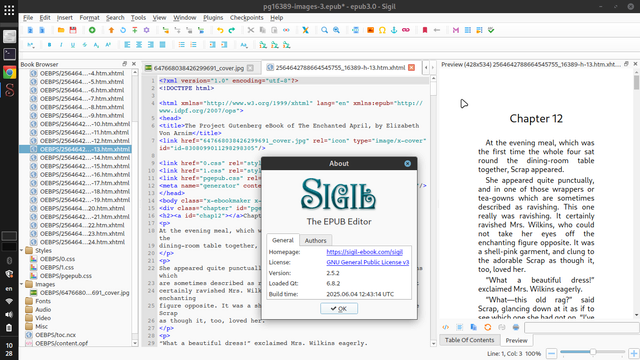The width and height of the screenshot is (640, 360).
Task: Open Find and Replace magnifier icon
Action: (x=324, y=30)
